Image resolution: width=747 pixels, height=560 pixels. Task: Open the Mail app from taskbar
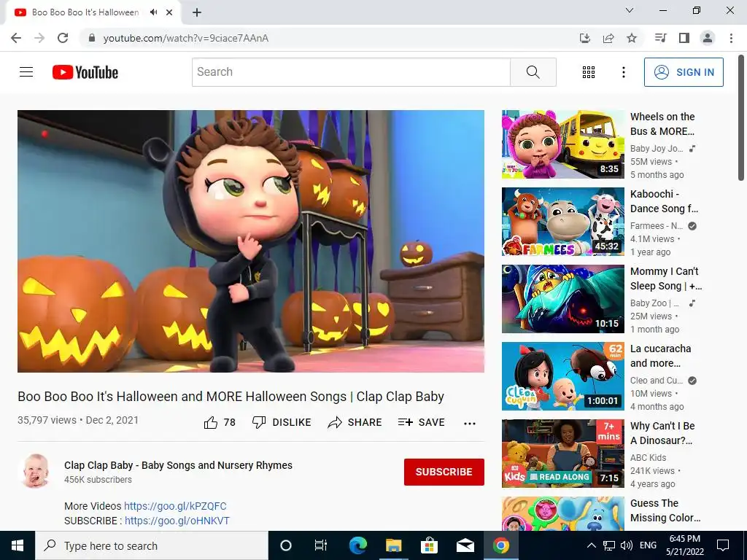(465, 545)
